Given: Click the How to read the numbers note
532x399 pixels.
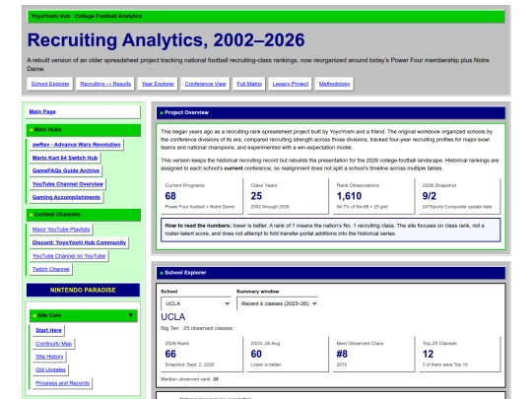Looking at the screenshot, I should [331, 230].
